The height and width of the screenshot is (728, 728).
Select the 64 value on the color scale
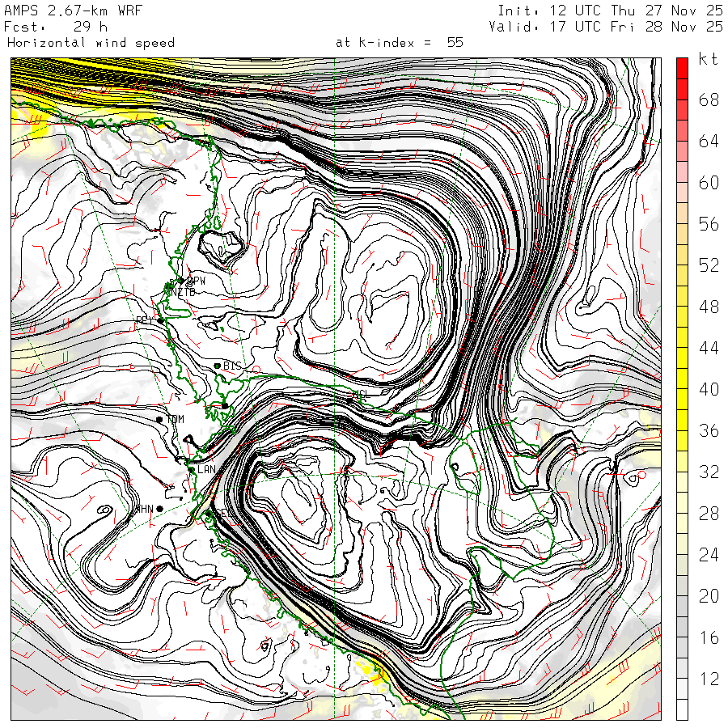pyautogui.click(x=709, y=141)
